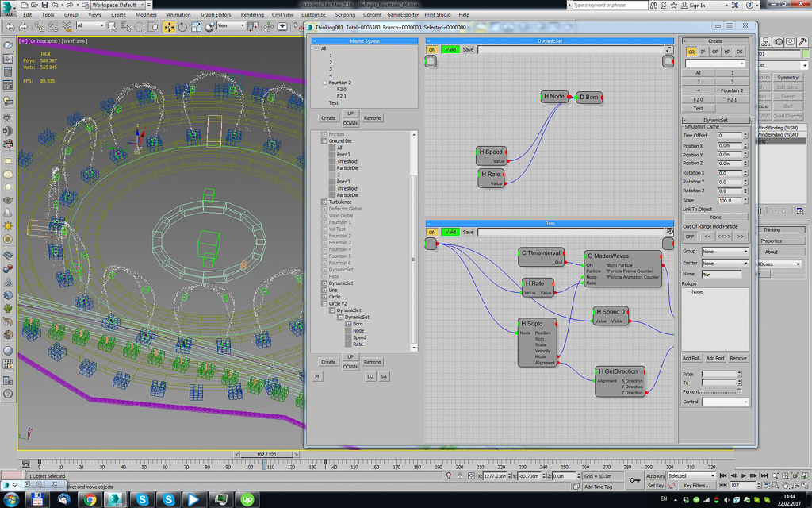Click the DS create type button
Image resolution: width=812 pixels, height=508 pixels.
coord(740,52)
